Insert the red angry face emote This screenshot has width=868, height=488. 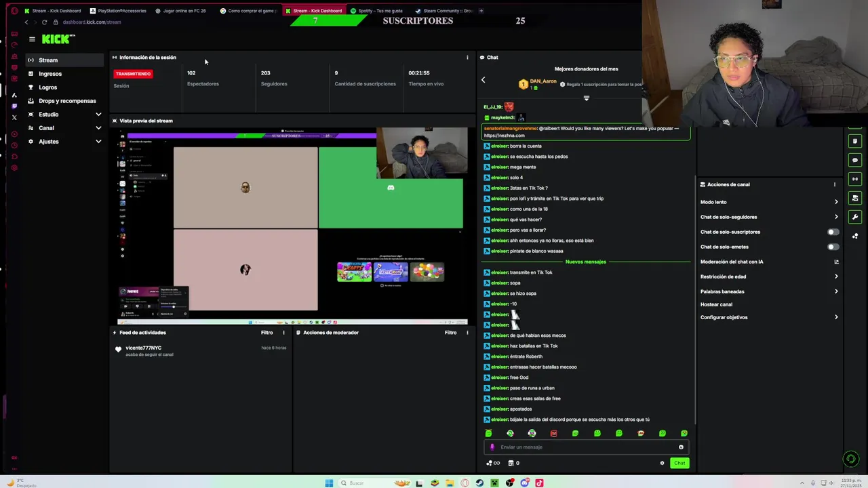(x=553, y=434)
